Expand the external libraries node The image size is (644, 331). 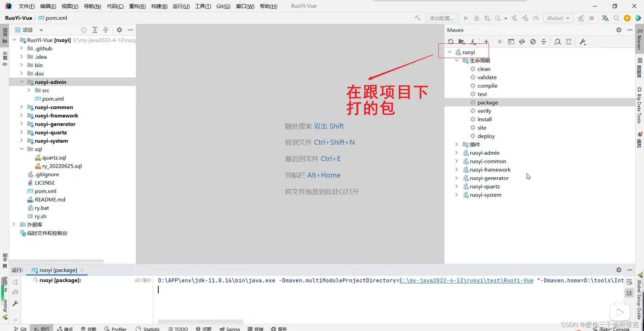(x=14, y=225)
